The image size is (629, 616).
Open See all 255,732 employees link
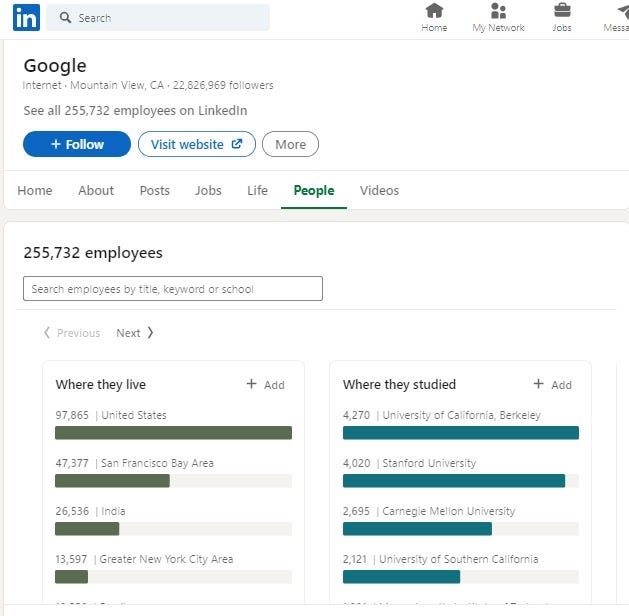pos(135,111)
